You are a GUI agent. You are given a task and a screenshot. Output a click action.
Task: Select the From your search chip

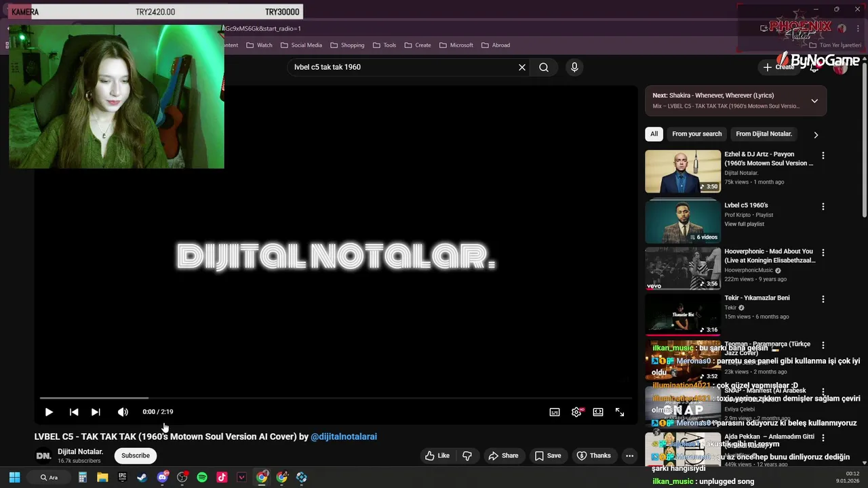coord(696,134)
